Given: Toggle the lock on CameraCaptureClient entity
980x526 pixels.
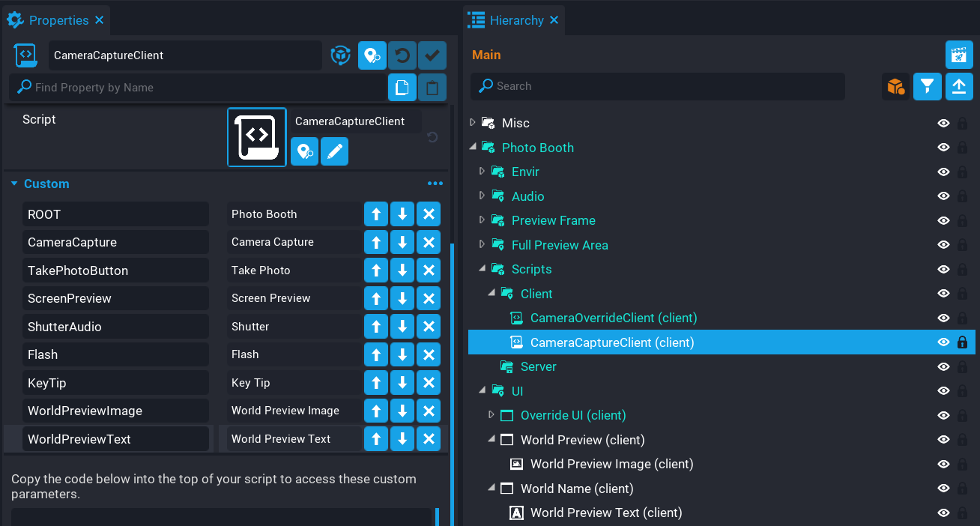Looking at the screenshot, I should [961, 342].
